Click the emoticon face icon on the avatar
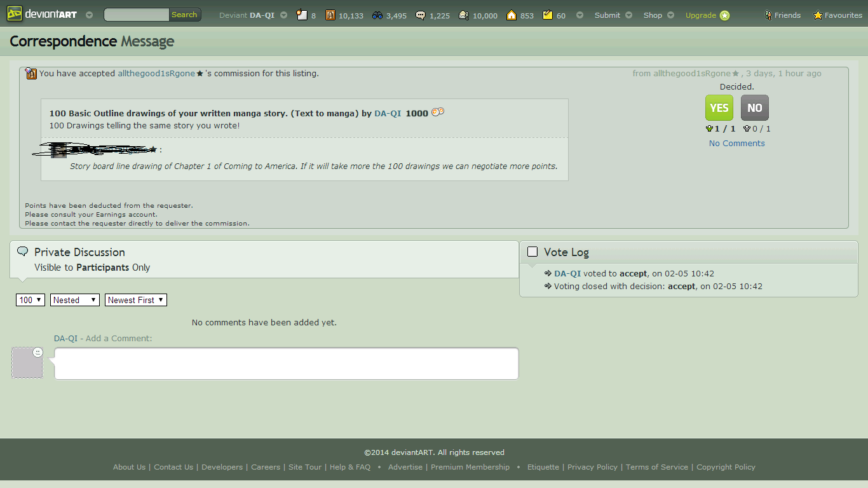 [37, 352]
